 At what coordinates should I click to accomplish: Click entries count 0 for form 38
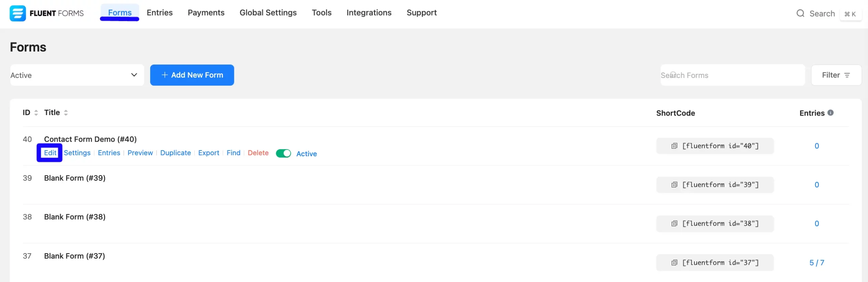click(816, 223)
